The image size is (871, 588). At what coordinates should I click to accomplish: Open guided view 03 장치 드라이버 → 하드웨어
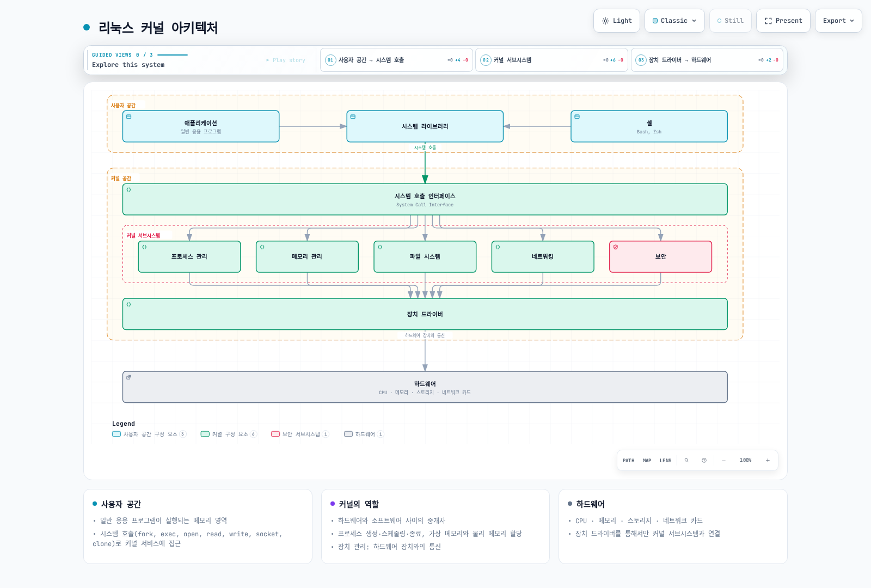coord(707,60)
